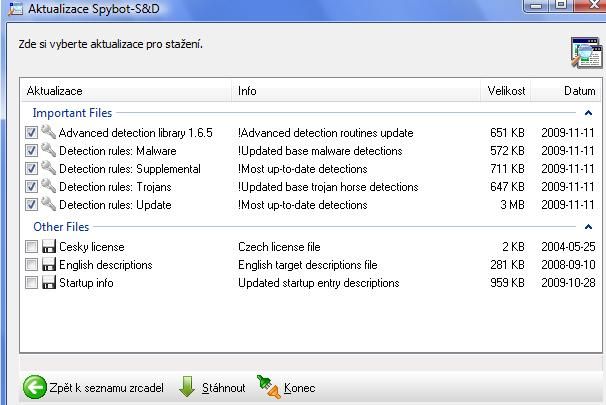Click '!Updated base malware detections' info
606x405 pixels.
(x=320, y=151)
